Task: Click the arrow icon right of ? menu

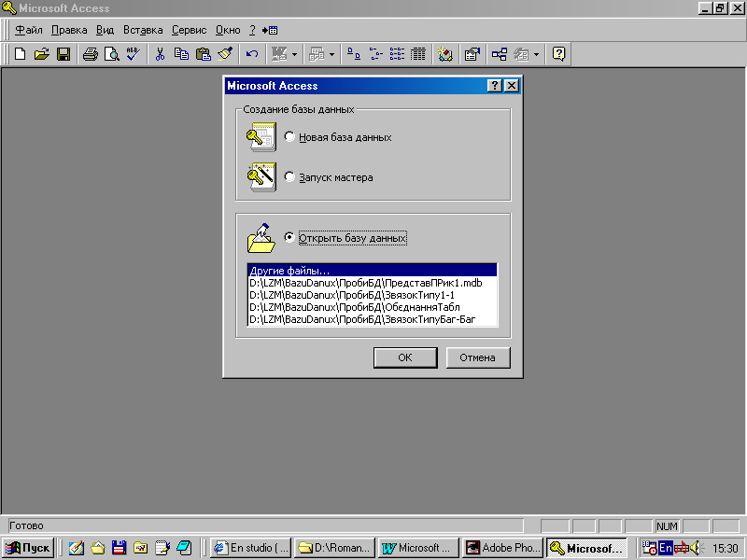Action: pos(270,30)
